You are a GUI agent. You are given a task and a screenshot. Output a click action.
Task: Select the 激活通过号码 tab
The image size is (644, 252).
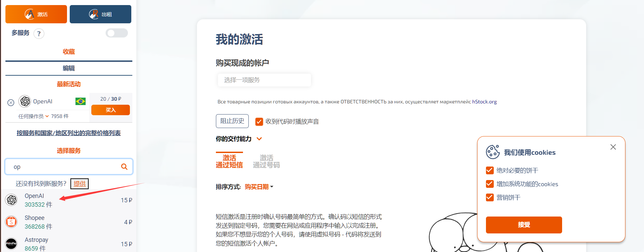(266, 161)
